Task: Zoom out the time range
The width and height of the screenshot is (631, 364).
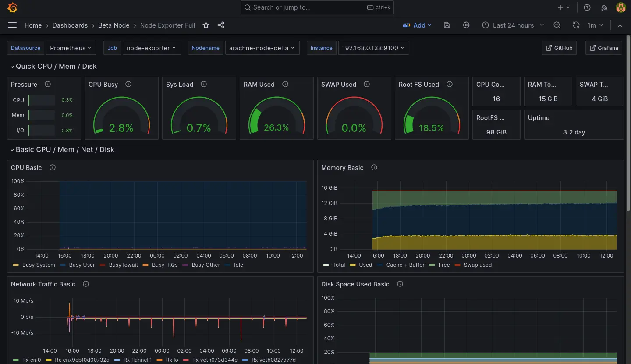Action: pyautogui.click(x=557, y=25)
